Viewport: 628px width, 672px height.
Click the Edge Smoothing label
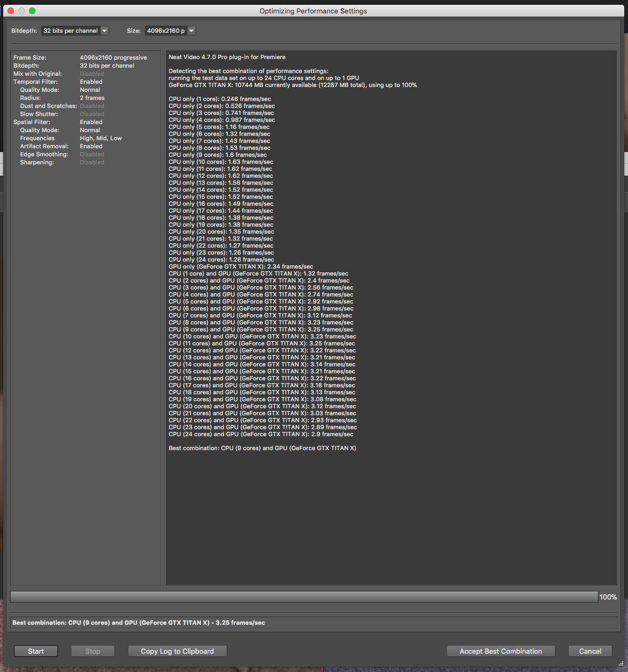point(44,154)
